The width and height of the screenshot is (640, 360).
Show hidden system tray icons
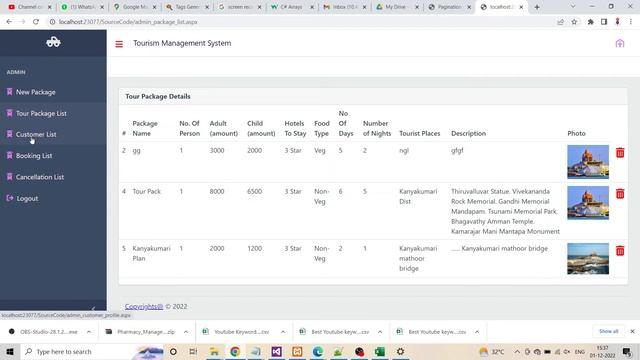pos(517,351)
